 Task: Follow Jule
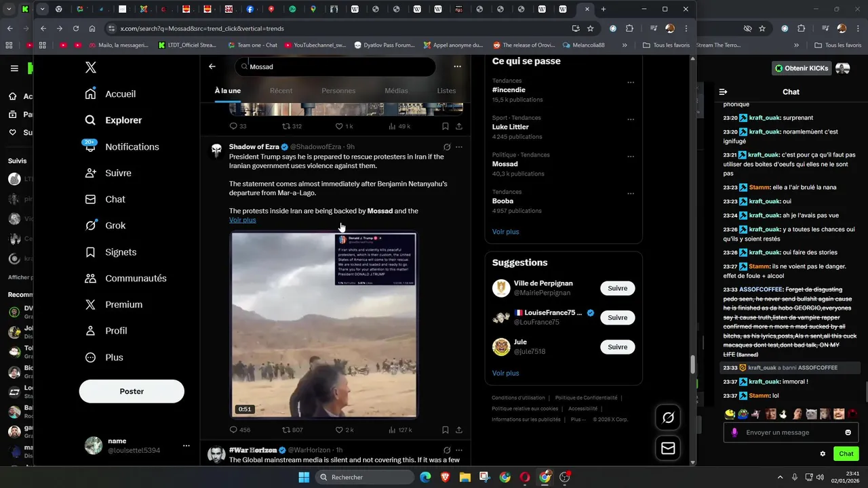618,347
